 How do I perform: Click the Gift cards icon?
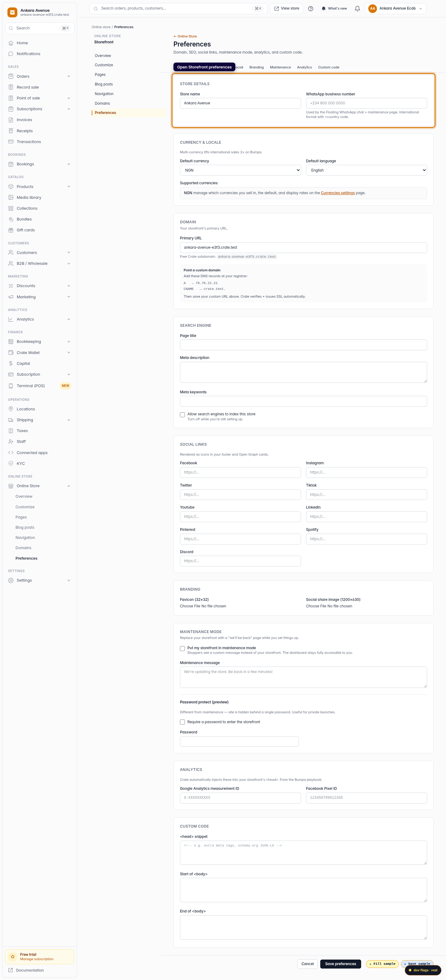[11, 230]
